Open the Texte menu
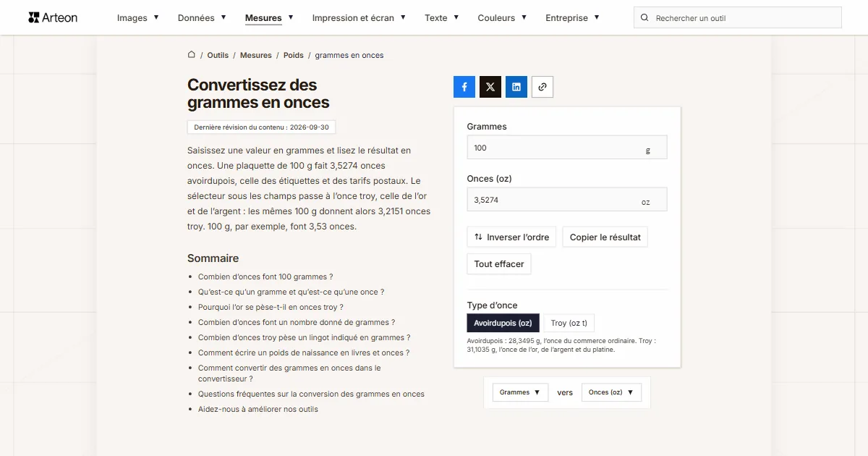This screenshot has height=456, width=868. [442, 17]
